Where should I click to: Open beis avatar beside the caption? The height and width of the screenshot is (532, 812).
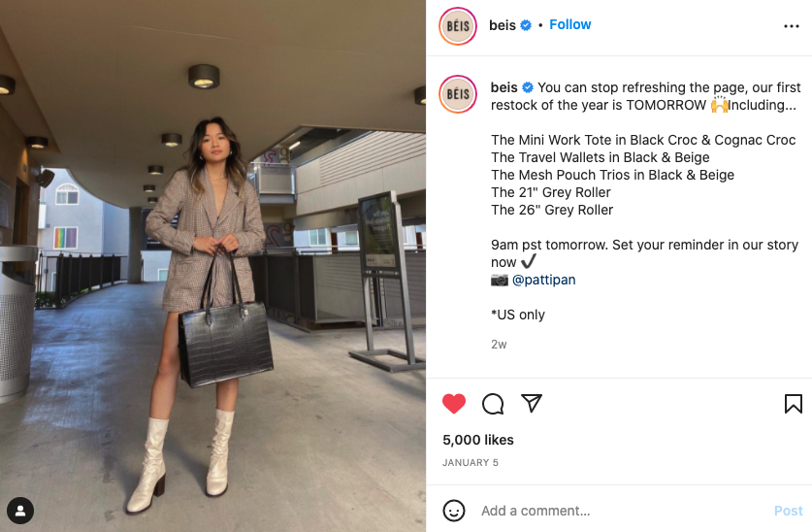click(x=458, y=94)
